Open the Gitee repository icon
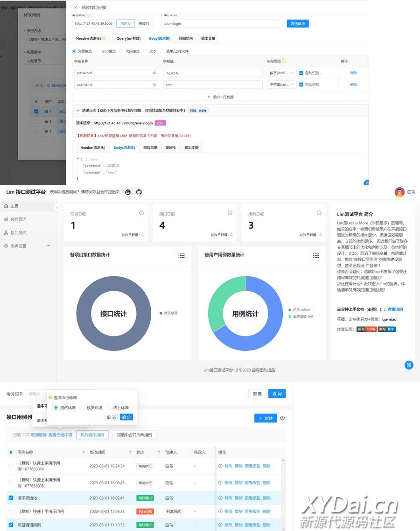 coord(128,192)
